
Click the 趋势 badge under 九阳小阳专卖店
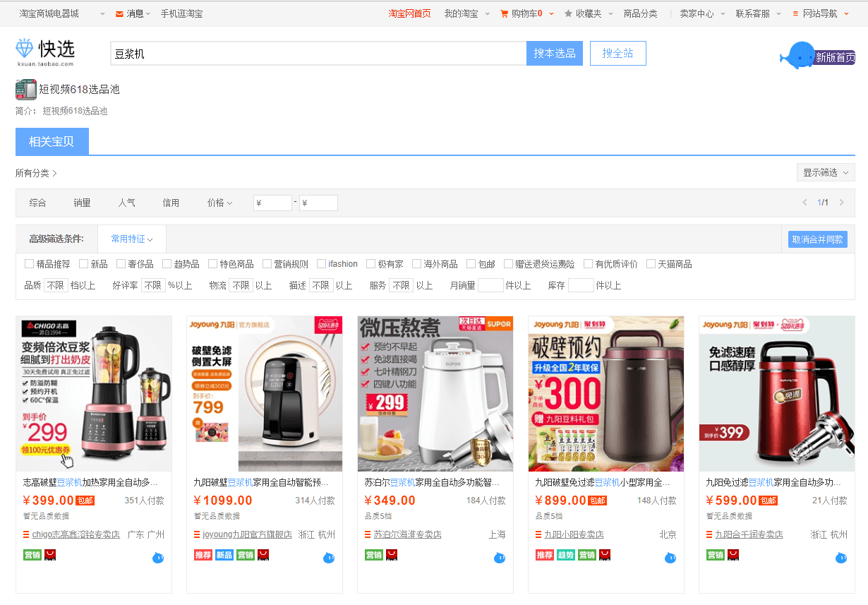pyautogui.click(x=566, y=555)
